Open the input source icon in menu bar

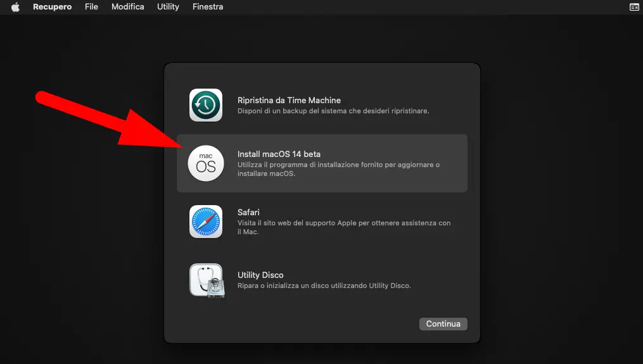[x=634, y=7]
